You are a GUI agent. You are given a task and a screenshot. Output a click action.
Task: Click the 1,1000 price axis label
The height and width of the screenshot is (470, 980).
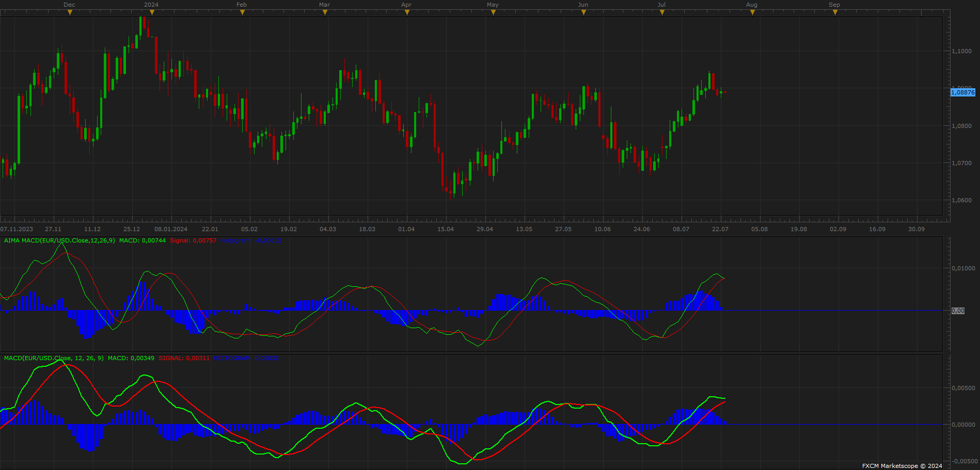click(961, 51)
